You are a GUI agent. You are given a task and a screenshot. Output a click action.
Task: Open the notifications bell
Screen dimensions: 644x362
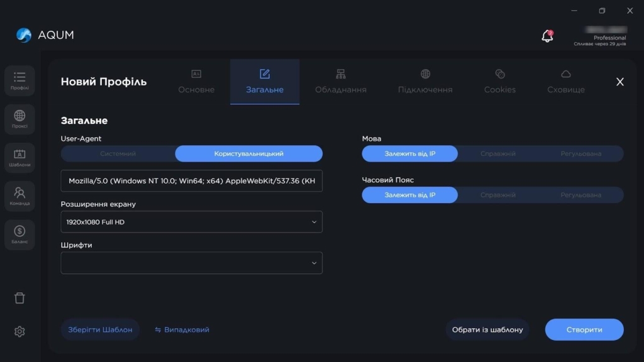point(547,36)
